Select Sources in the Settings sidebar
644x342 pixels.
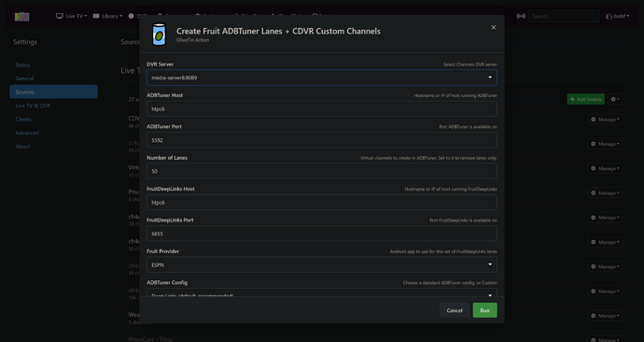pyautogui.click(x=53, y=93)
